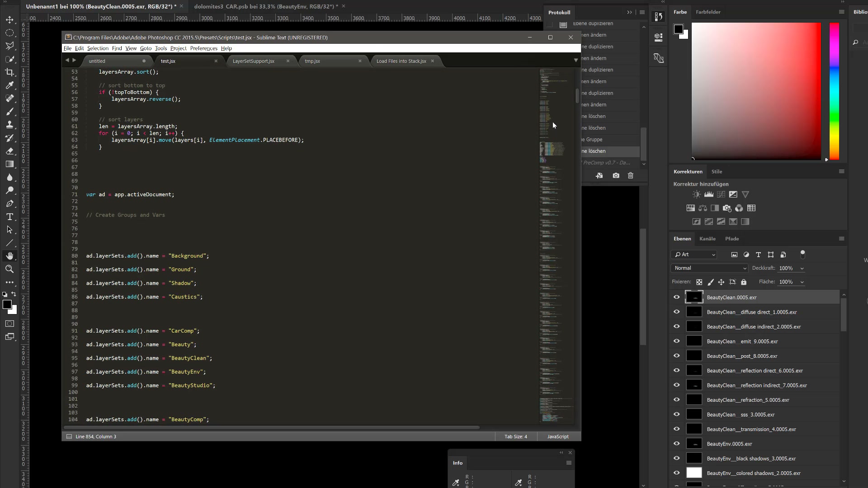Close the tmp.jsx tab
This screenshot has height=488, width=868.
point(360,61)
